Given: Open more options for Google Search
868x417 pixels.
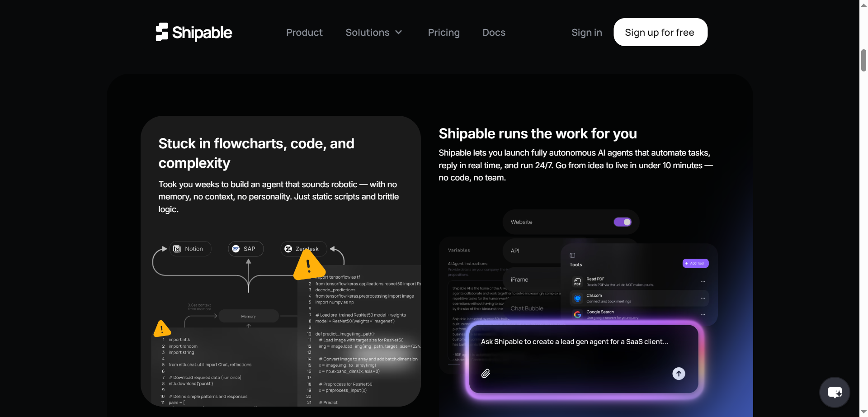Looking at the screenshot, I should click(703, 315).
